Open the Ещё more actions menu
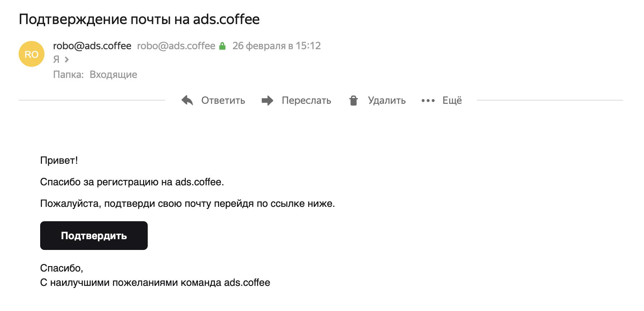Screen dimensions: 644x311 click(452, 100)
